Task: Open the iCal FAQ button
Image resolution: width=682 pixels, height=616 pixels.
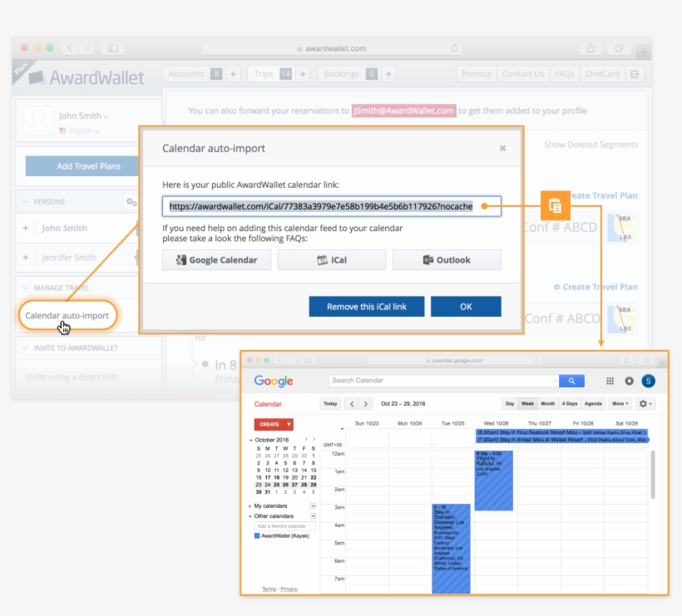Action: coord(331,260)
